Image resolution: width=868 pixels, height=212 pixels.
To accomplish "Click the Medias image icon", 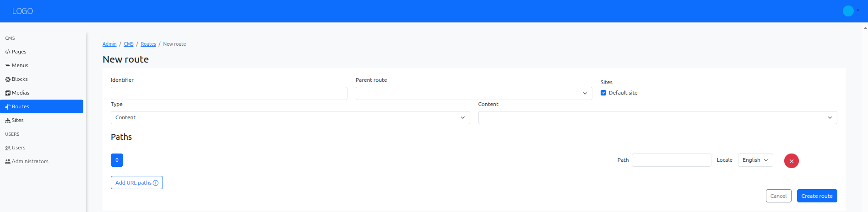I will click(8, 93).
